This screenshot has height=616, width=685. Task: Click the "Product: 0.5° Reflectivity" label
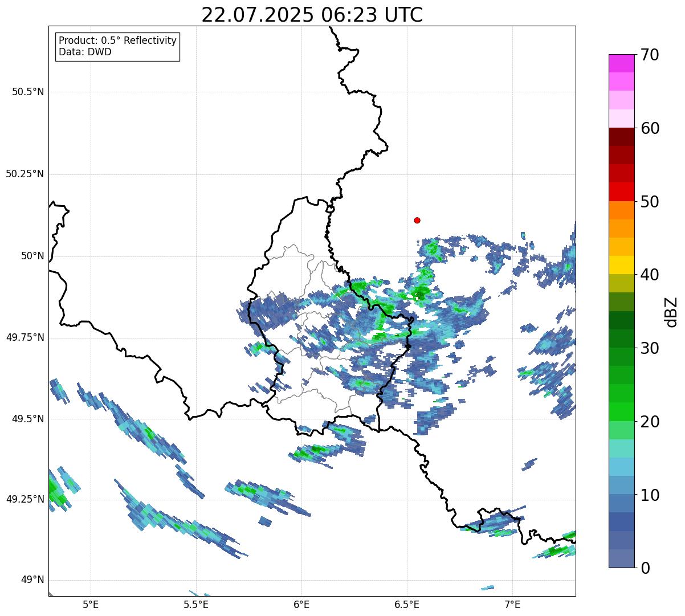117,41
